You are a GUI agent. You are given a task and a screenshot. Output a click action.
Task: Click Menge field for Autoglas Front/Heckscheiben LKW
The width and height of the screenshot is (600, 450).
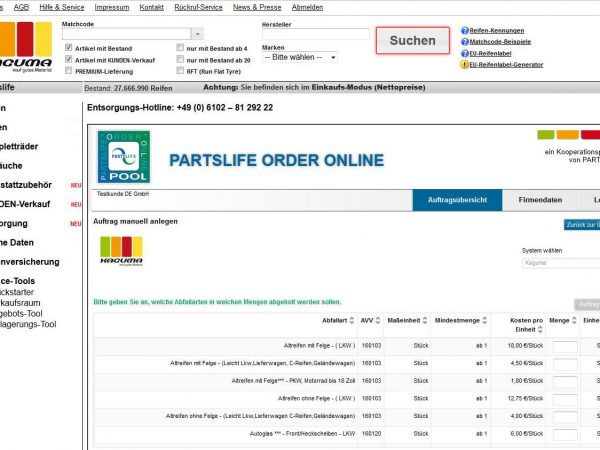tap(565, 434)
